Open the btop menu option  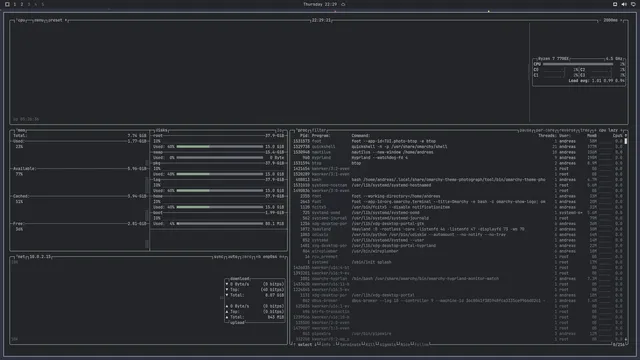(39, 20)
